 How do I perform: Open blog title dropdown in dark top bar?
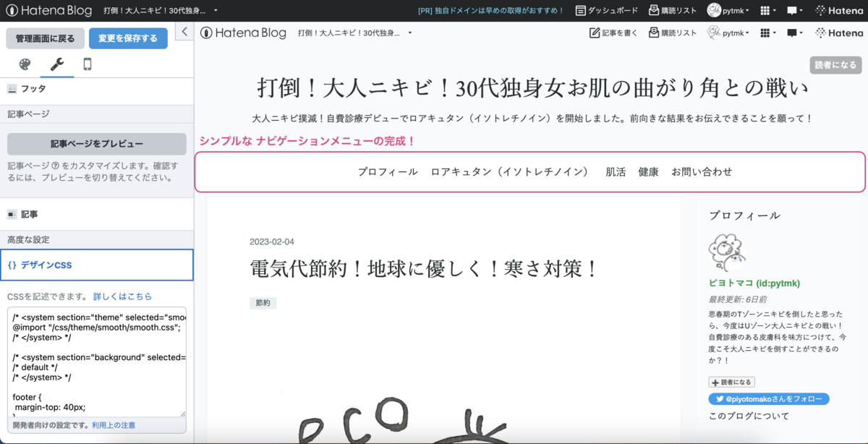click(159, 11)
